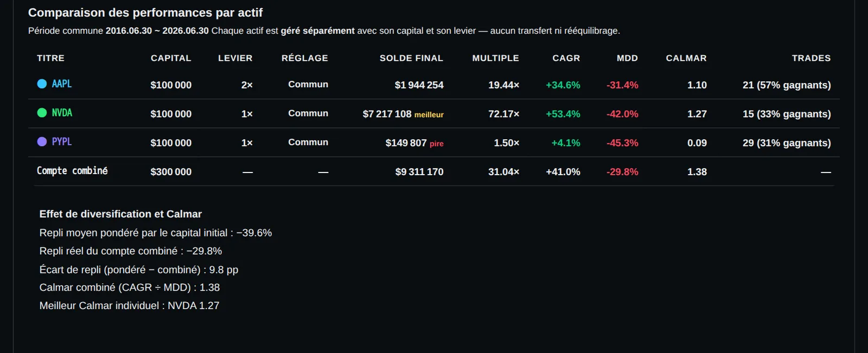The height and width of the screenshot is (353, 868).
Task: Click AAPL drawdown -31.4%
Action: pyautogui.click(x=622, y=85)
